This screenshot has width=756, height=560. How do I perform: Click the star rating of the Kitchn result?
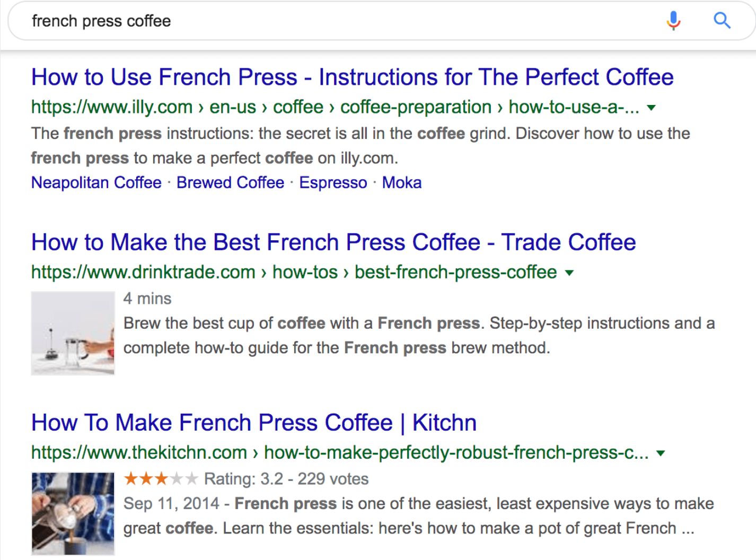pos(161,479)
